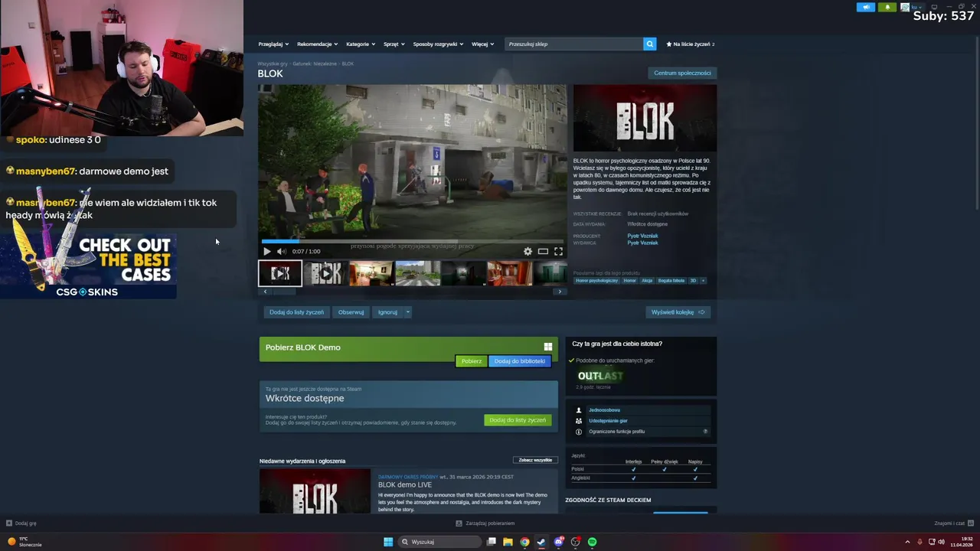Open the Steam announcements megaphone icon
The width and height of the screenshot is (980, 551).
(866, 7)
